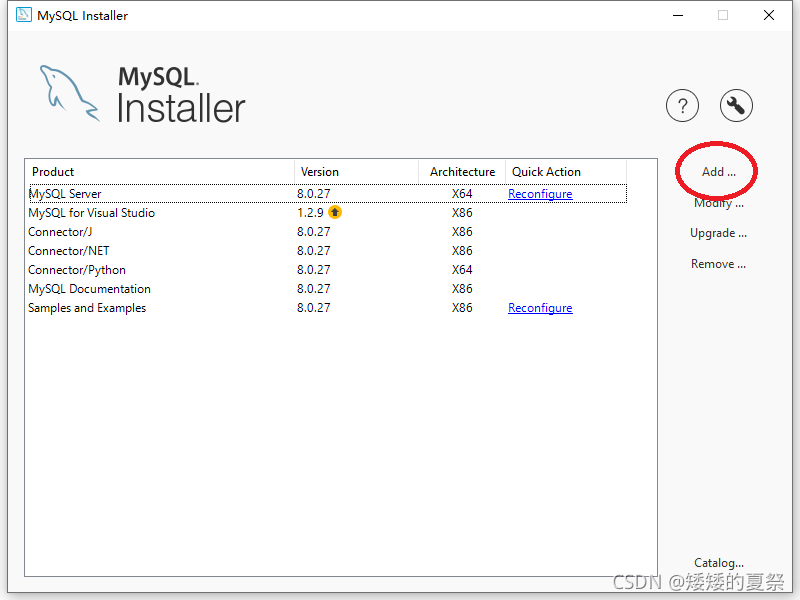Reconfigure Samples and Examples link
The image size is (800, 600).
coord(540,308)
